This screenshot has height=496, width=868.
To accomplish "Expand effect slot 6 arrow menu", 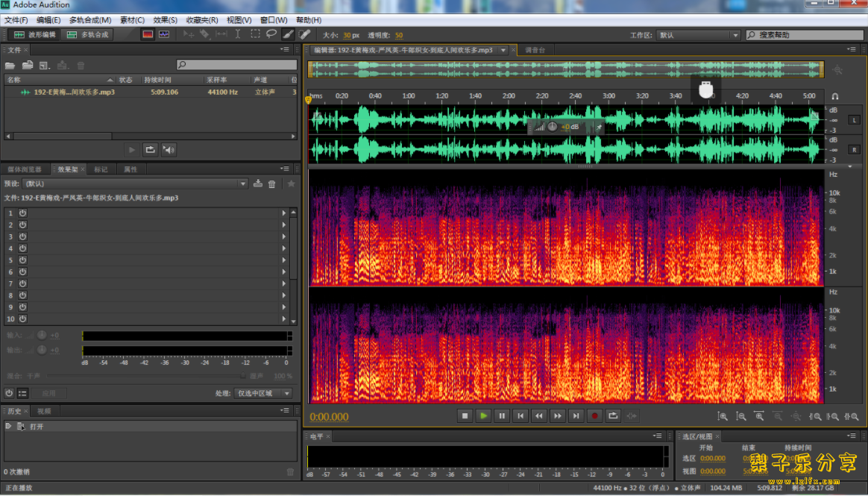I will 284,271.
